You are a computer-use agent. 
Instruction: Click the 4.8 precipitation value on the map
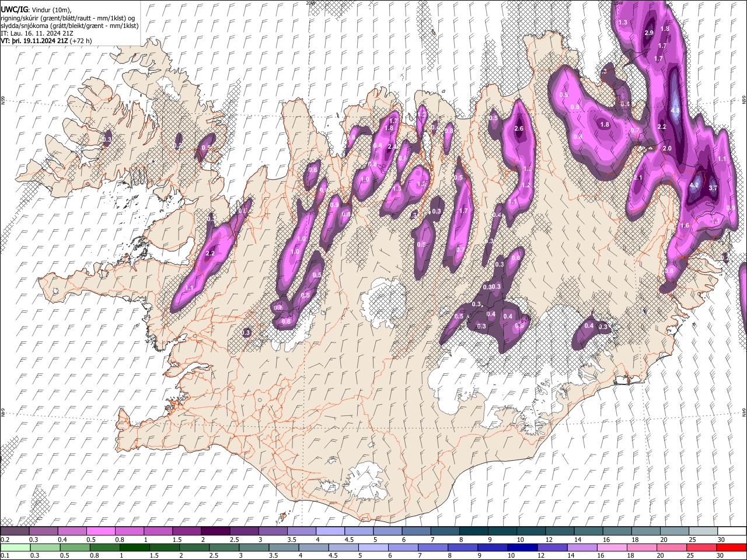(675, 110)
